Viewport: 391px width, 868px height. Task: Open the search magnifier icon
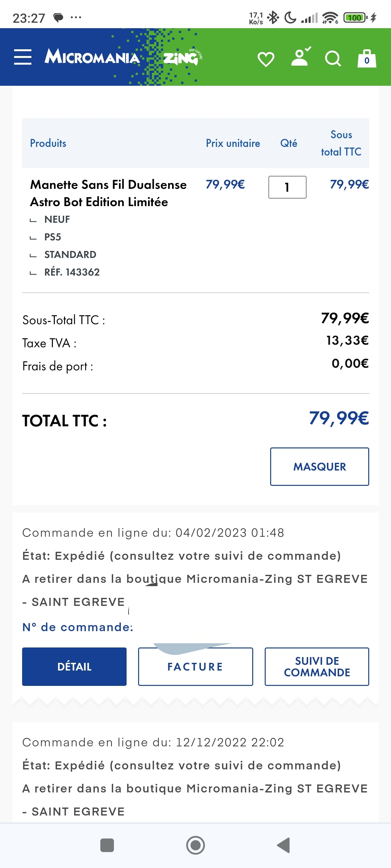point(333,59)
